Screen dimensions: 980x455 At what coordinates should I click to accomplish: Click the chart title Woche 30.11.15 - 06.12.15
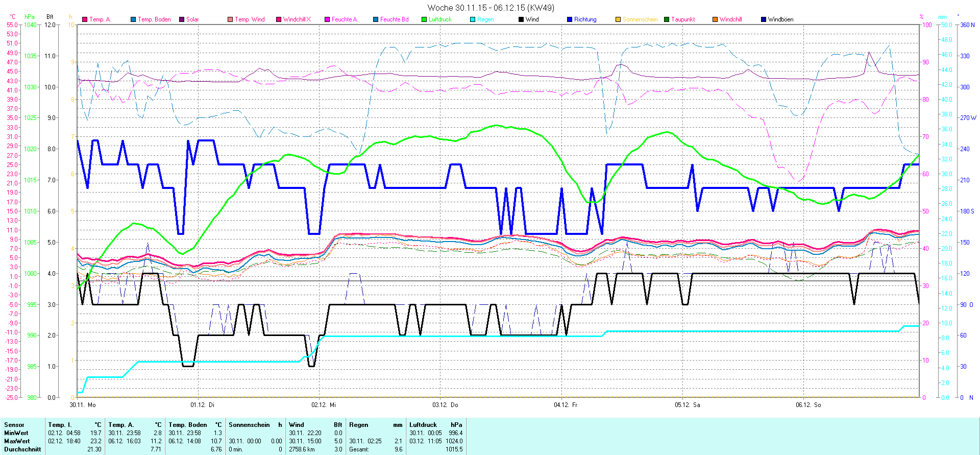[x=491, y=8]
